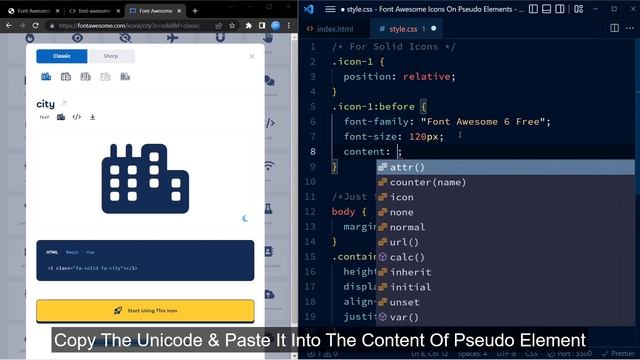Choose the attr() suggestion
The height and width of the screenshot is (360, 640).
(505, 167)
